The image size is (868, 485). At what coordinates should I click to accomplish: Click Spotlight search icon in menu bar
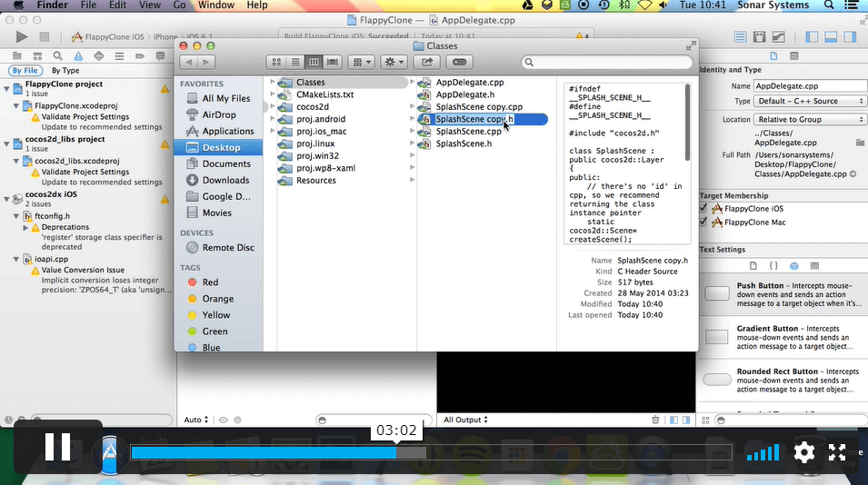829,5
